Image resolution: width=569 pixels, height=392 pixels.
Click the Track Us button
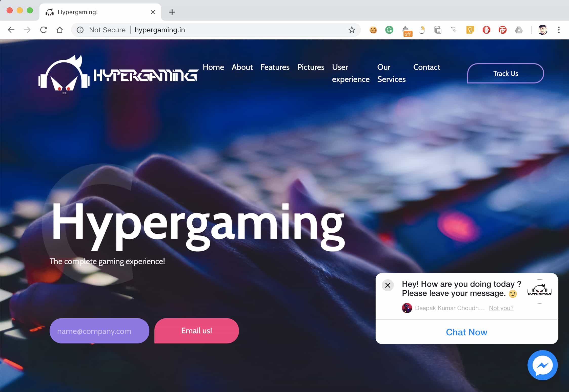[505, 73]
